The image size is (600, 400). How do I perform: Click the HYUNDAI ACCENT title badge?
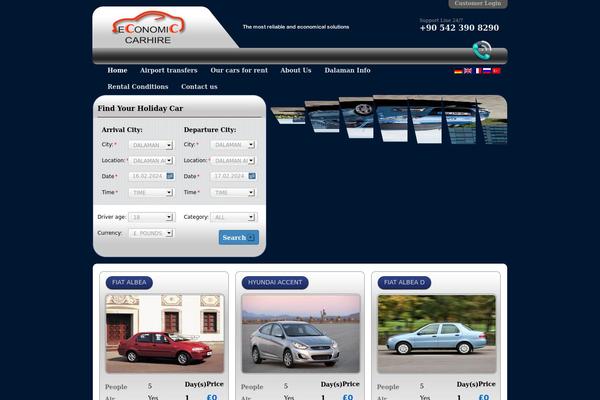[275, 282]
